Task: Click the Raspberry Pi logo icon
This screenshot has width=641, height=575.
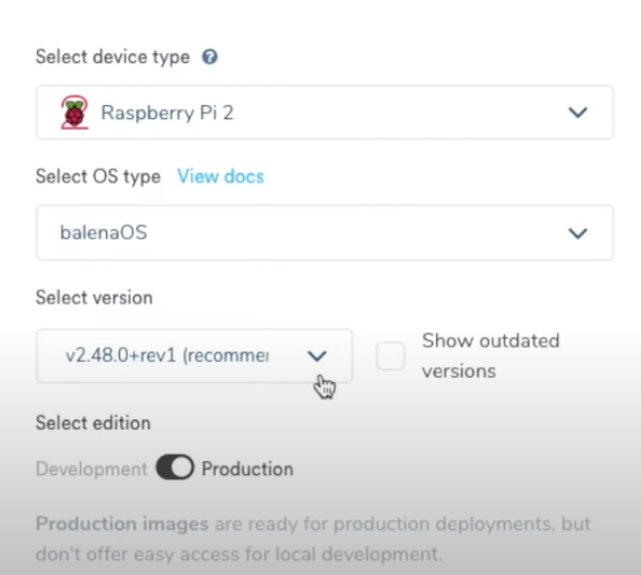Action: pos(72,112)
